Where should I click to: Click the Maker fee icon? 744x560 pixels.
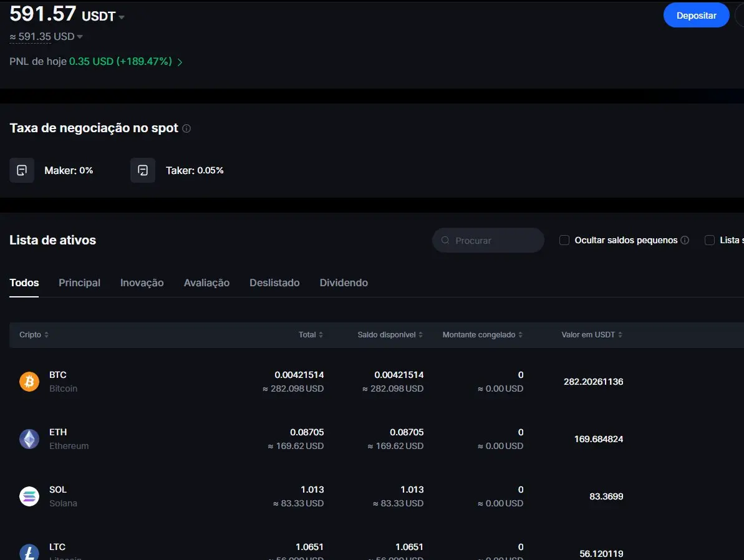tap(22, 170)
